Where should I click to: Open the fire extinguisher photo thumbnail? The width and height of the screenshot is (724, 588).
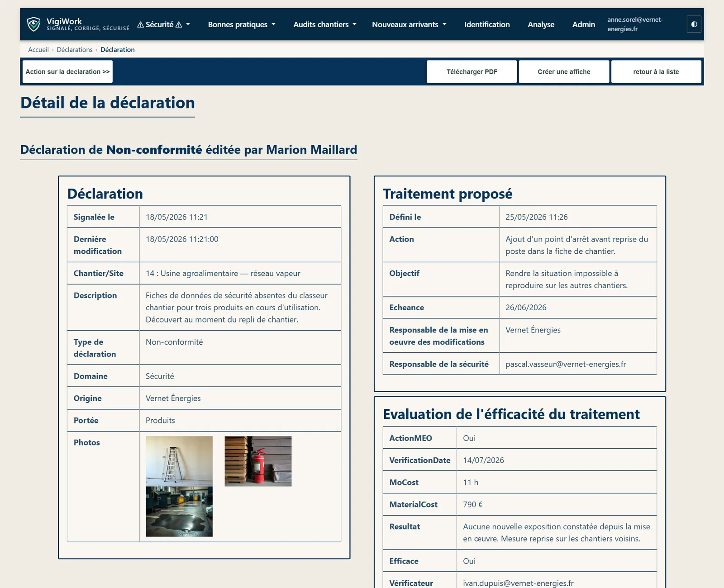coord(258,461)
